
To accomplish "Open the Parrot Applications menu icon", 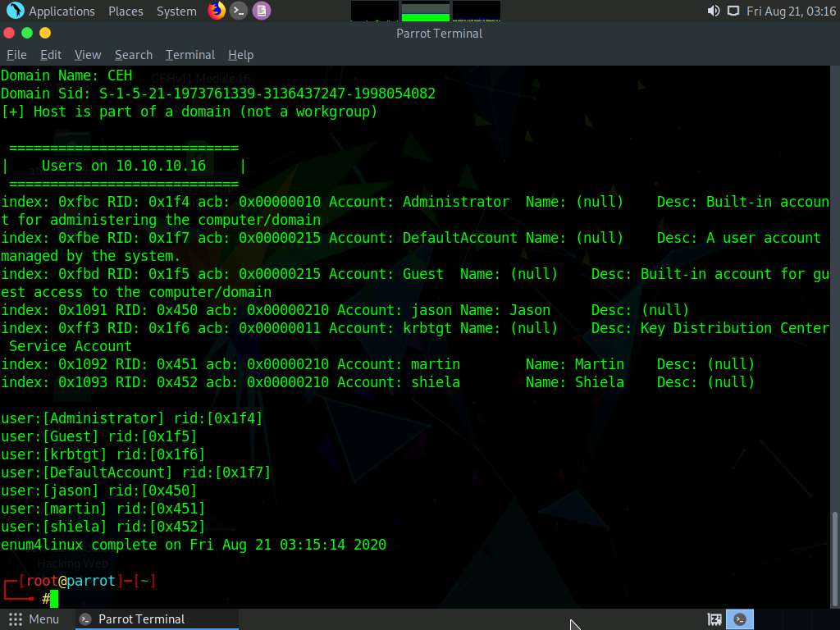I will pos(15,10).
